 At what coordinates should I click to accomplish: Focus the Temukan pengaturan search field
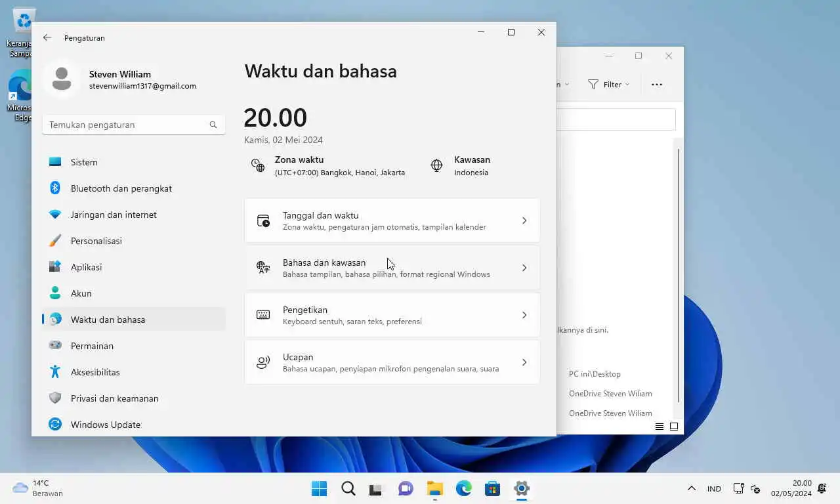(134, 125)
